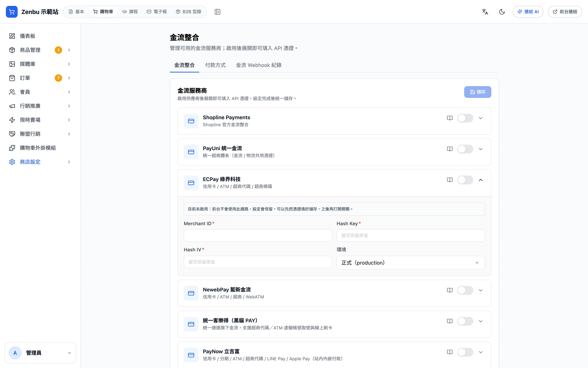
Task: Click the 購物車外掛模組 puzzle icon
Action: click(12, 148)
